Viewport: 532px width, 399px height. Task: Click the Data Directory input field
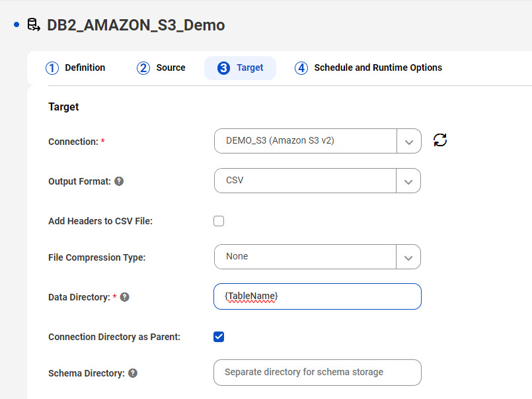[x=318, y=296]
